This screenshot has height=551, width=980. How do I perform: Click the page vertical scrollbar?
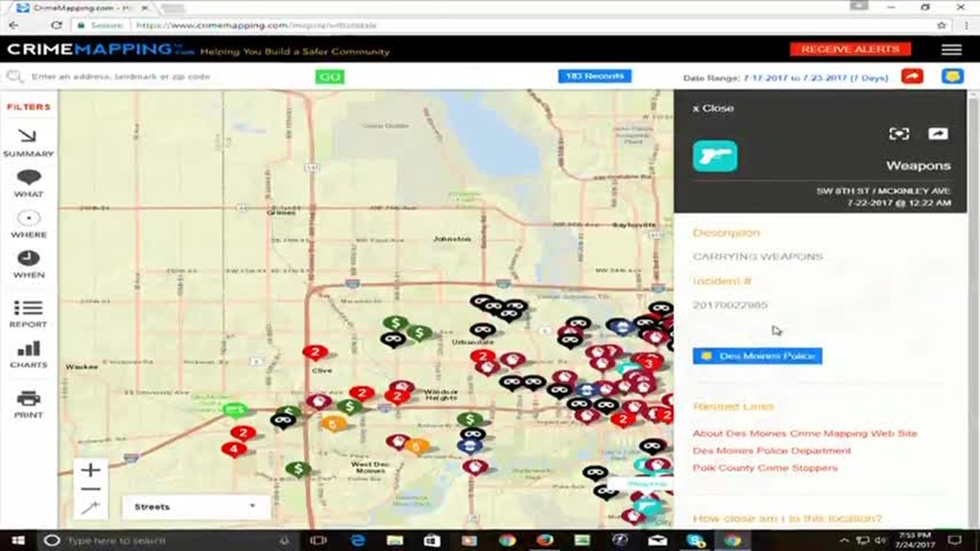pyautogui.click(x=972, y=309)
